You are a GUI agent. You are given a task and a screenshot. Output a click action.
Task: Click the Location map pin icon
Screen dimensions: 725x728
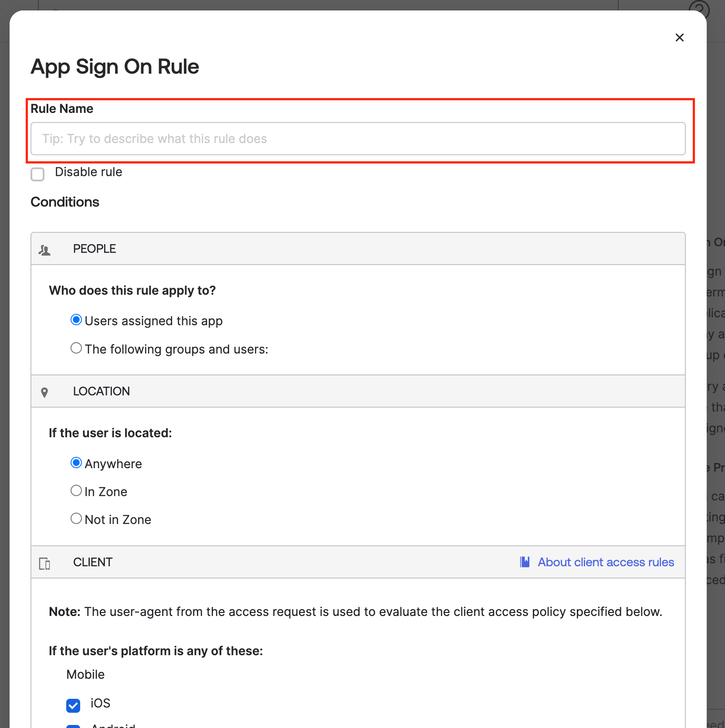tap(44, 392)
